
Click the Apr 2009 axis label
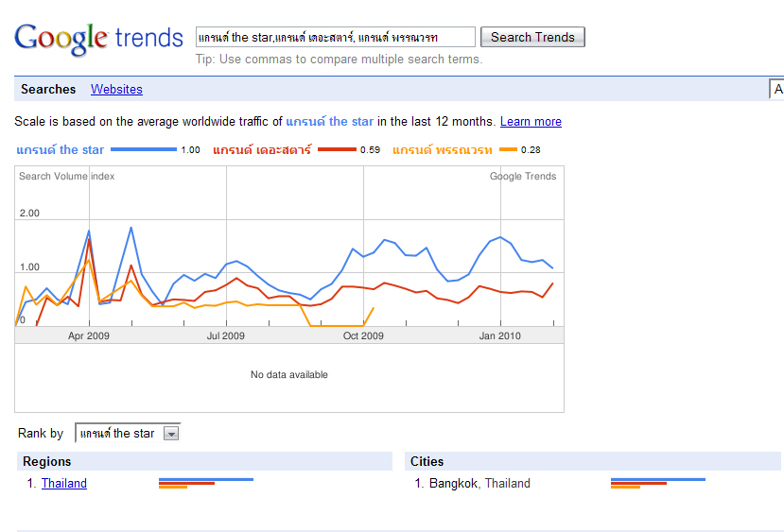point(89,335)
